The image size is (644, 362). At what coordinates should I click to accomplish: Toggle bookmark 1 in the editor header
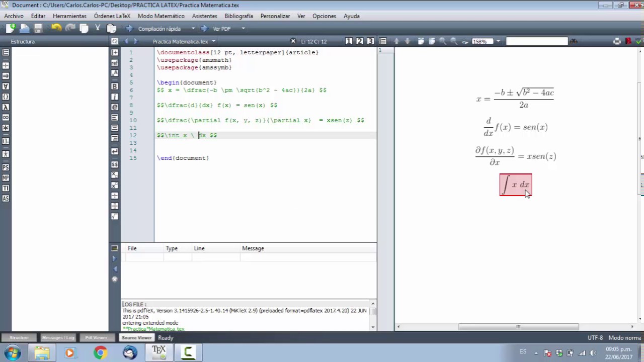click(x=349, y=41)
